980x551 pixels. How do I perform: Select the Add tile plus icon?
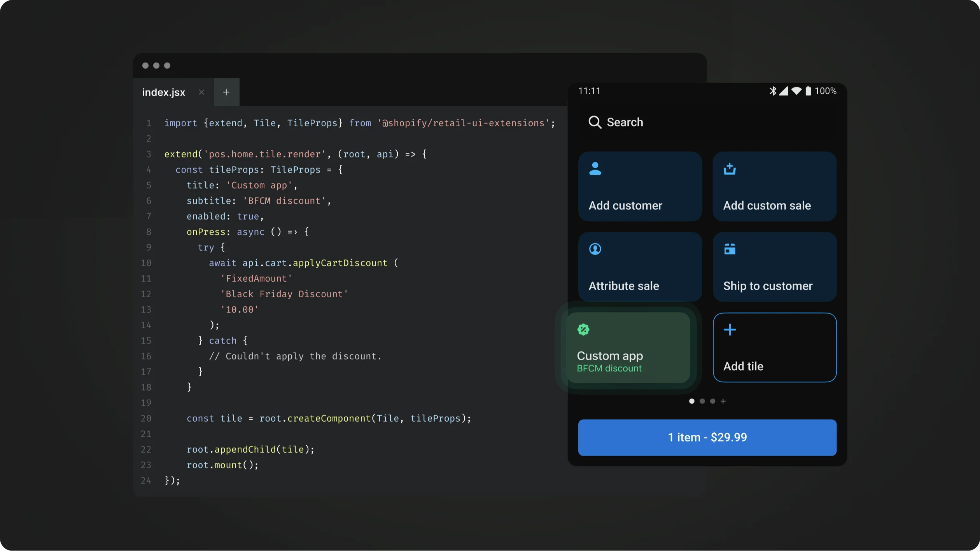click(x=730, y=330)
